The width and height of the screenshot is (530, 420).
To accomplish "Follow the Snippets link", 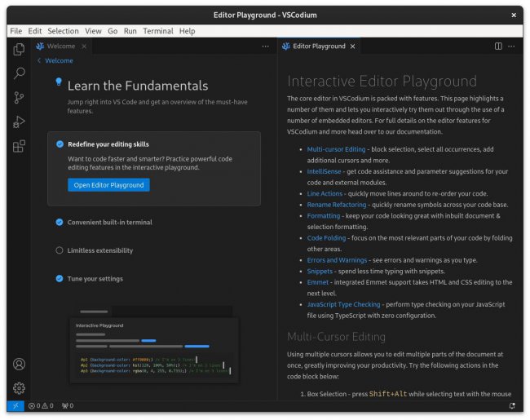I will [x=320, y=272].
